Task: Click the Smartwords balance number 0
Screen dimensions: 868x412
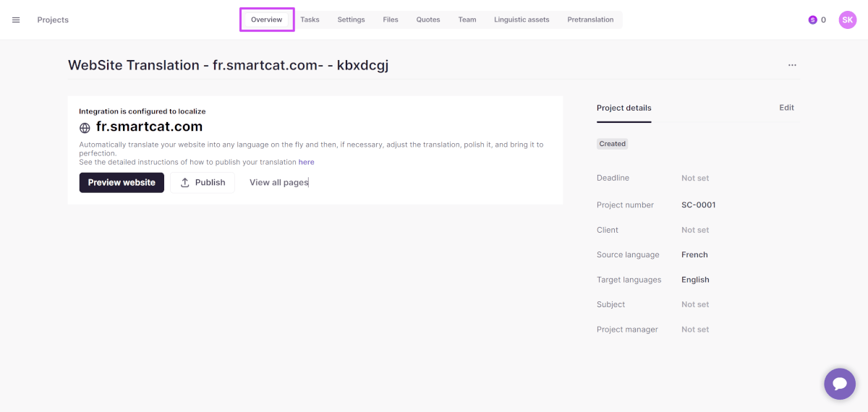Action: point(823,20)
